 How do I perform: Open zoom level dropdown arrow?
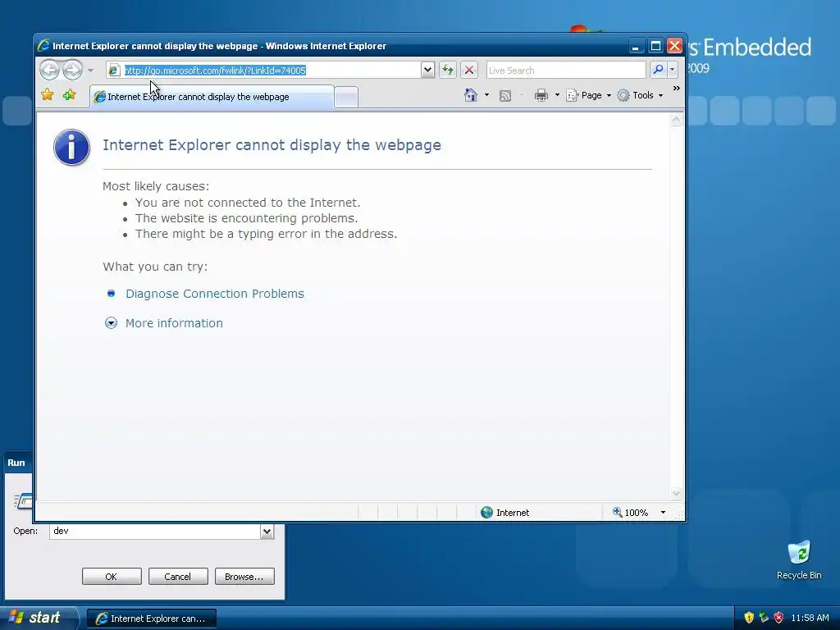[663, 513]
